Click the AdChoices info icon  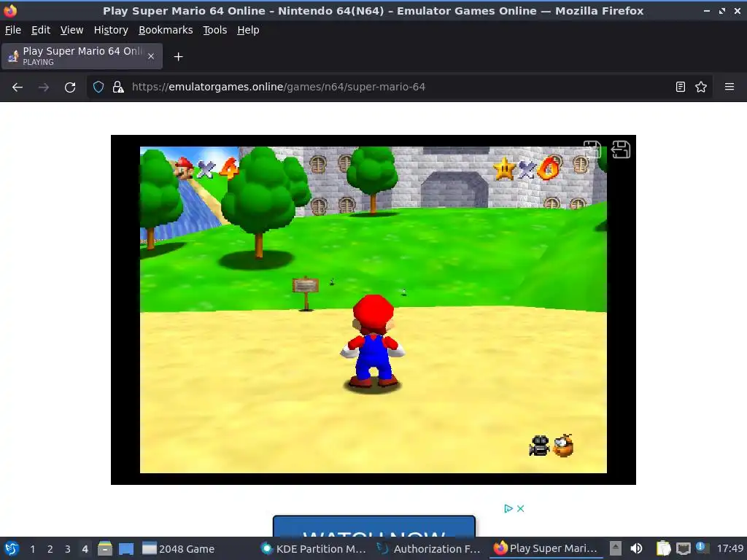508,508
